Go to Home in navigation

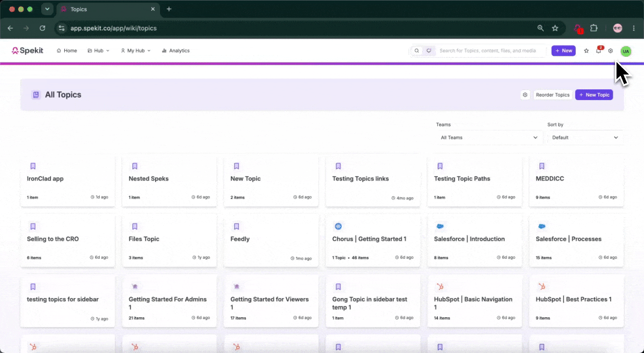click(67, 50)
